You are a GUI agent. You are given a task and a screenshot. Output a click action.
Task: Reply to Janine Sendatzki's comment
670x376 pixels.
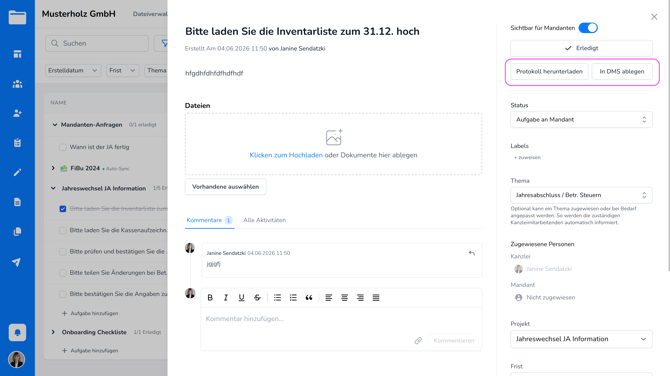click(x=472, y=253)
